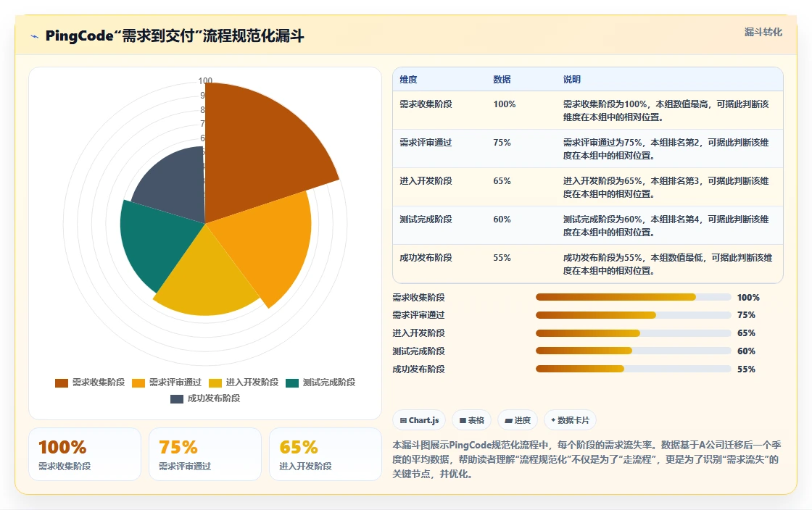Click the lightning icon beside the PingCode title
The width and height of the screenshot is (812, 510).
tap(35, 36)
